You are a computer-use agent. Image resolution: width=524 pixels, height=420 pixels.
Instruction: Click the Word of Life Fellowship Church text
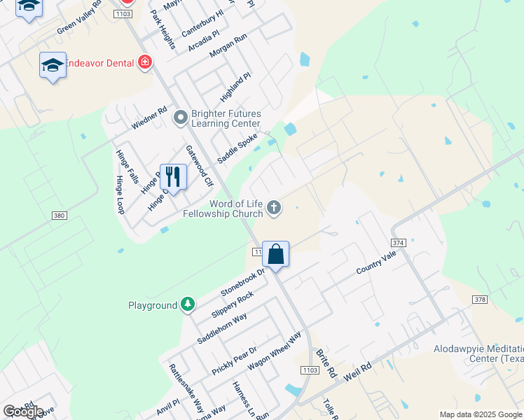point(223,209)
